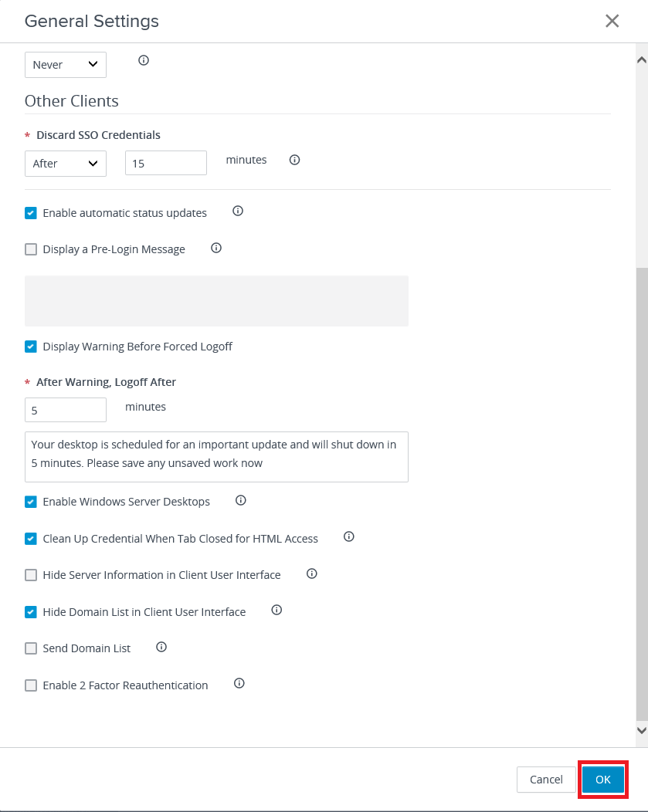This screenshot has width=648, height=812.
Task: Click info icon for Clean Up Credential option
Action: 349,536
